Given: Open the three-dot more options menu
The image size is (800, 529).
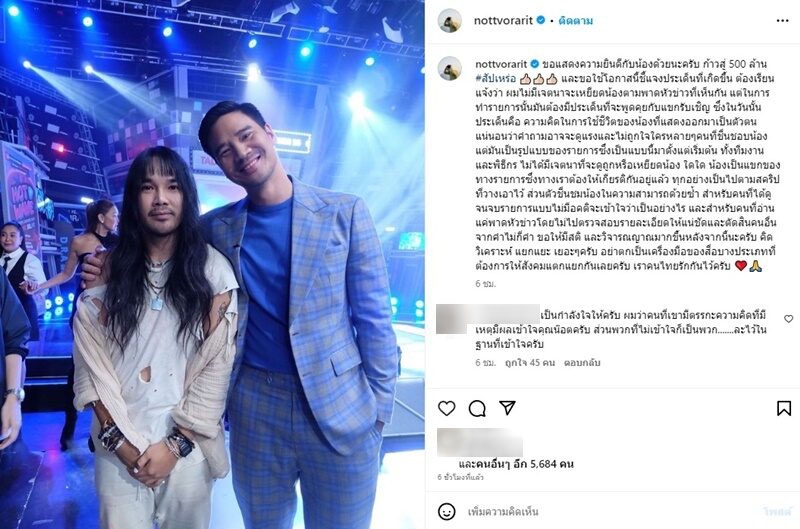Looking at the screenshot, I should [782, 21].
